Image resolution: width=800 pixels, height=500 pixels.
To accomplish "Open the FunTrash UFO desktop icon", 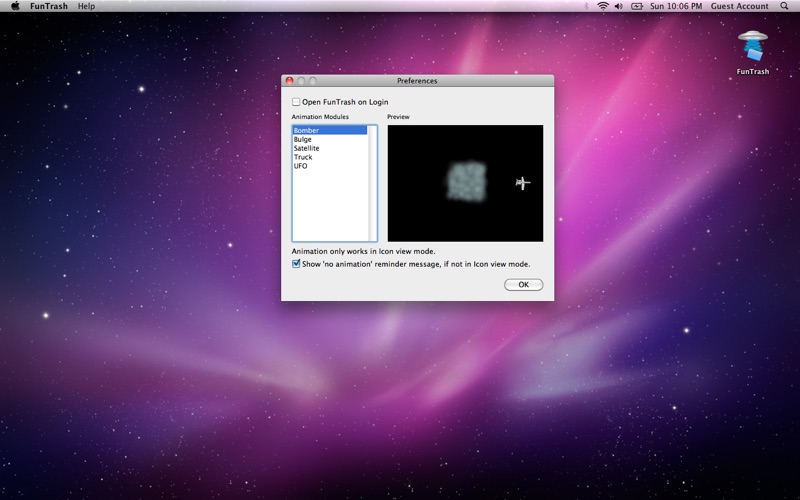I will [753, 46].
